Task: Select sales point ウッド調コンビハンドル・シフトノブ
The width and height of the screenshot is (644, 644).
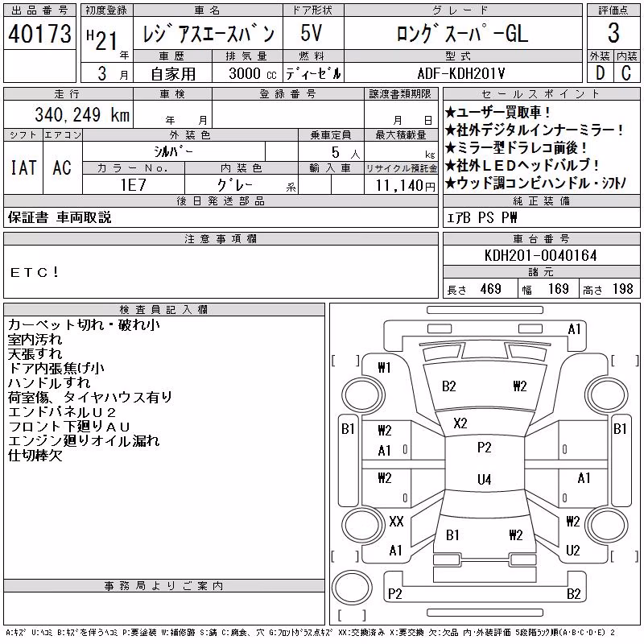Action: pyautogui.click(x=535, y=183)
